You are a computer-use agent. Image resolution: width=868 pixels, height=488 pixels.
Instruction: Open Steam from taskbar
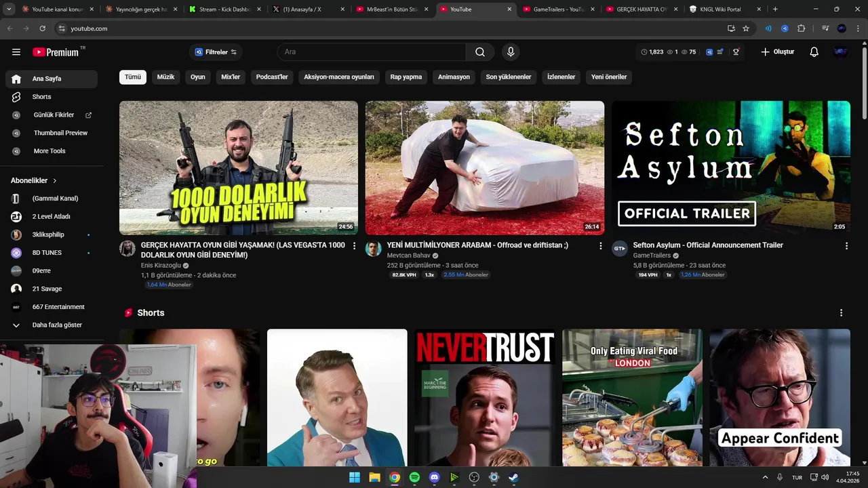[514, 477]
